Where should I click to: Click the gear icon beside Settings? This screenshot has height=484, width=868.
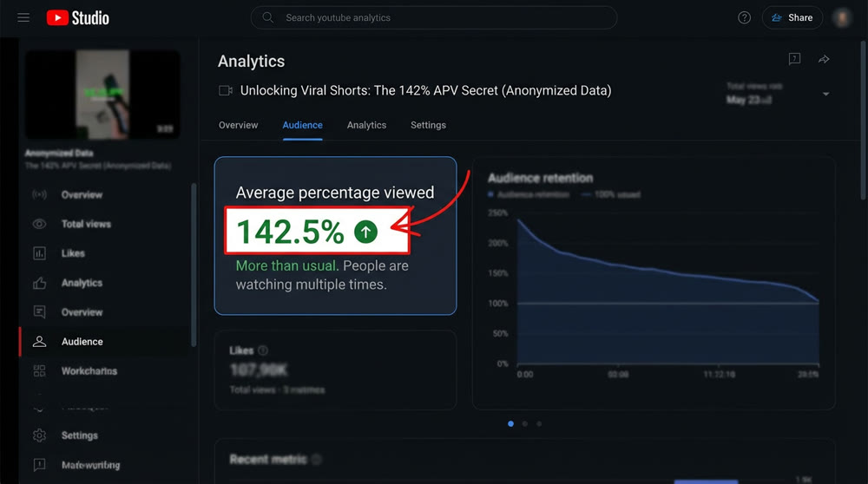tap(39, 435)
